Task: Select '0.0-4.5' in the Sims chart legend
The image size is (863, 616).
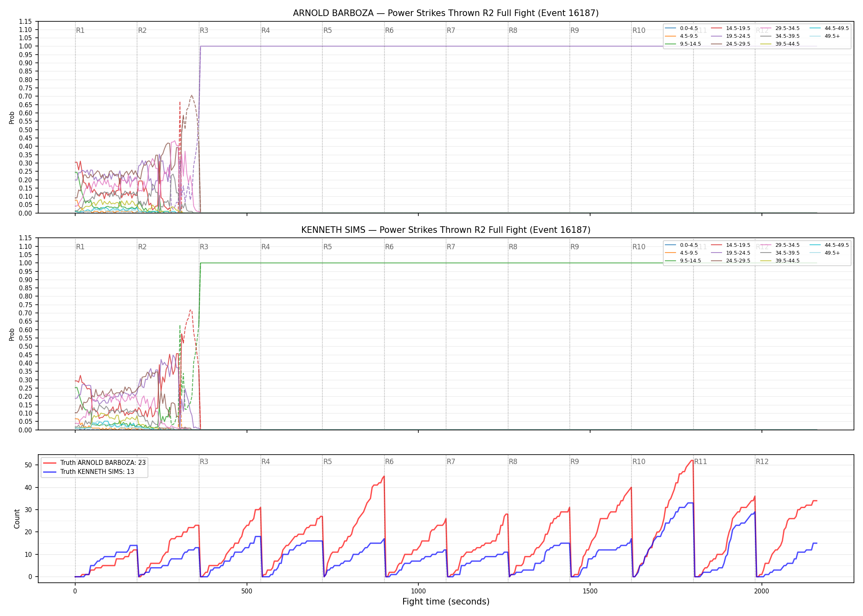Action: click(x=689, y=245)
